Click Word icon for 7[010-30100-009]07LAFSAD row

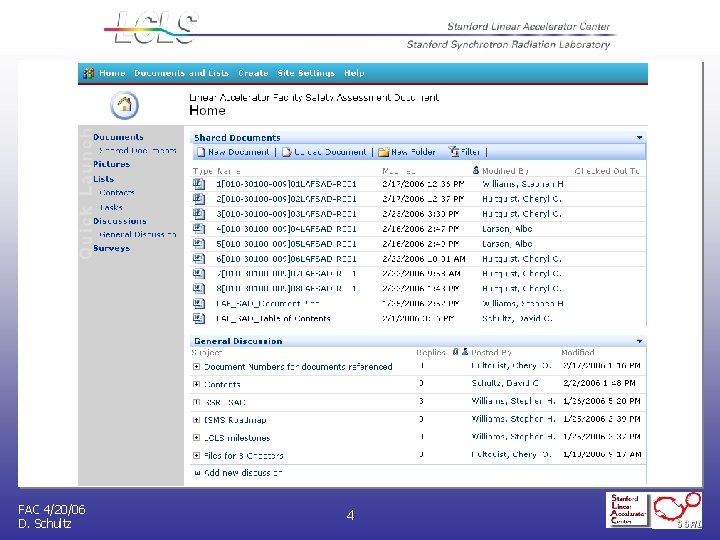[x=199, y=274]
